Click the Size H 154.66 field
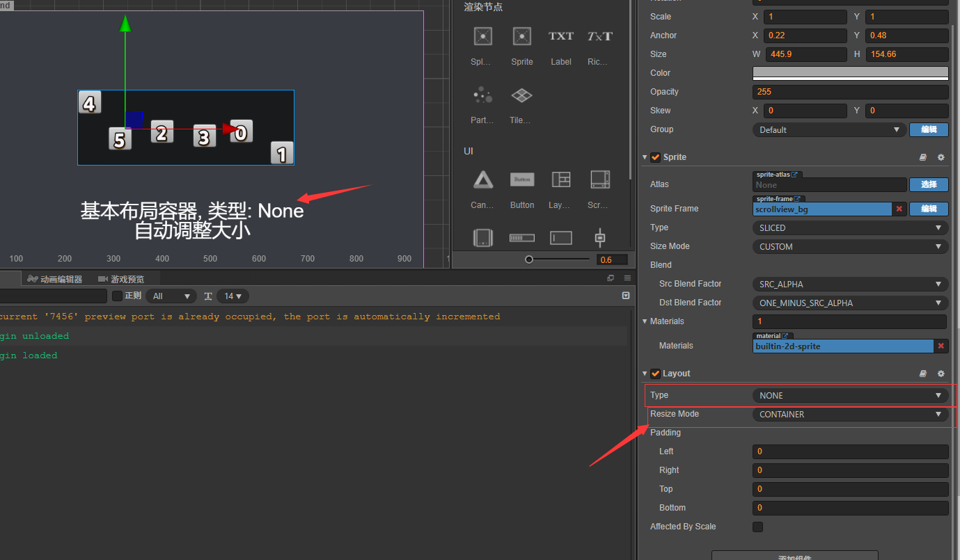Screen dimensions: 960x560 point(907,54)
